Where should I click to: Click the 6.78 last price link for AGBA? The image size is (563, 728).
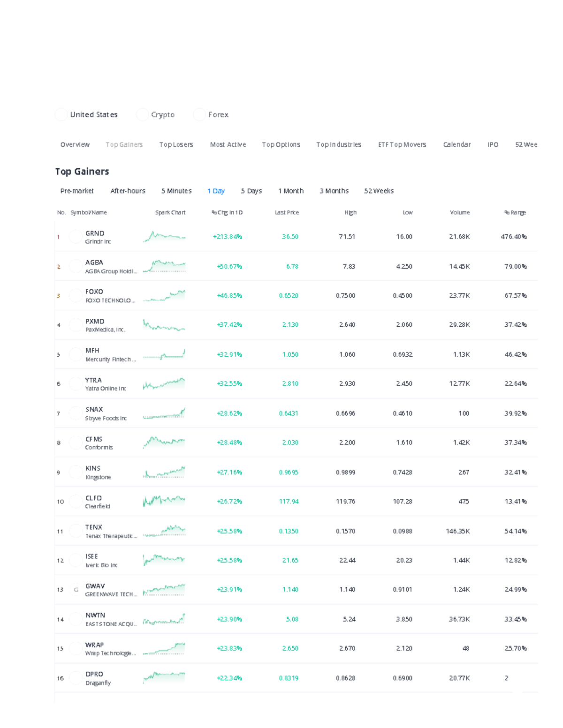(x=290, y=266)
